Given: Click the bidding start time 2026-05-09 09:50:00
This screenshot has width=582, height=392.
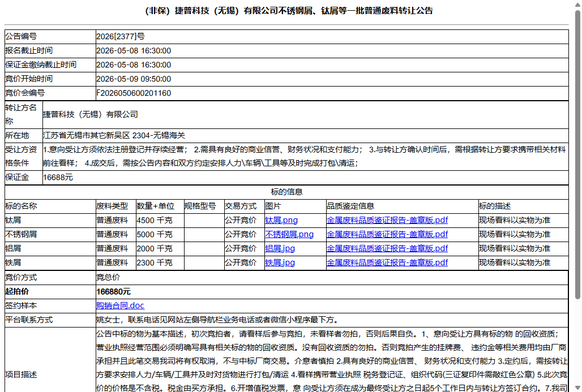Looking at the screenshot, I should tap(134, 79).
